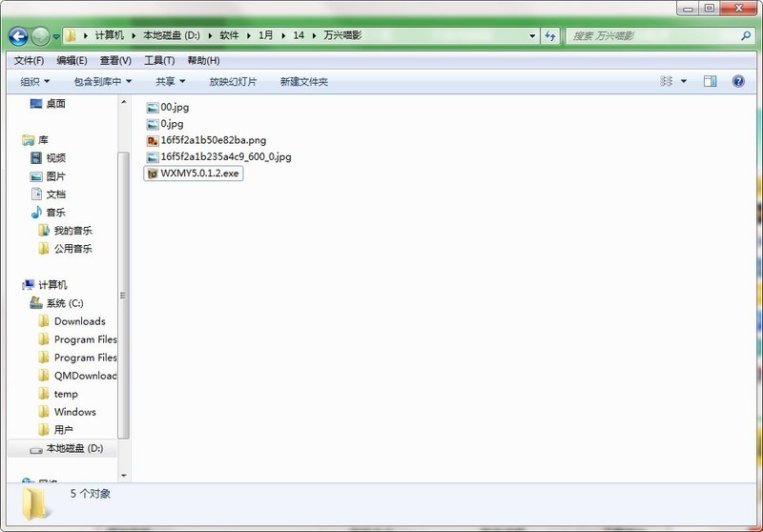Open the Help question mark icon
The height and width of the screenshot is (532, 763).
click(738, 82)
